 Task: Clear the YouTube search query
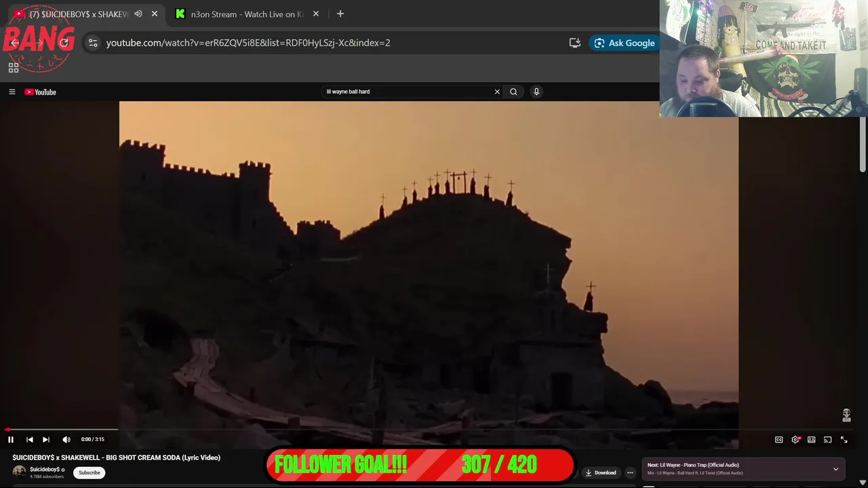click(x=497, y=91)
